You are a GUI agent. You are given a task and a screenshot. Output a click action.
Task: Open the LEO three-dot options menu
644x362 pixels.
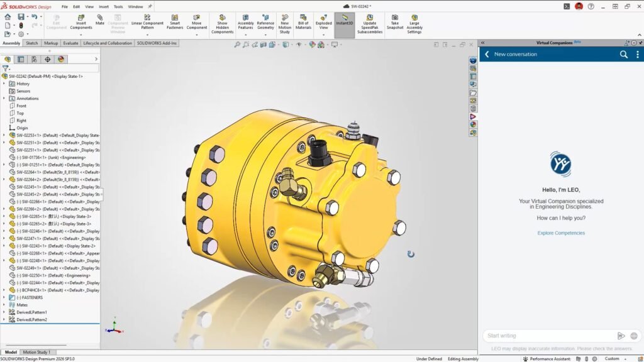(638, 54)
